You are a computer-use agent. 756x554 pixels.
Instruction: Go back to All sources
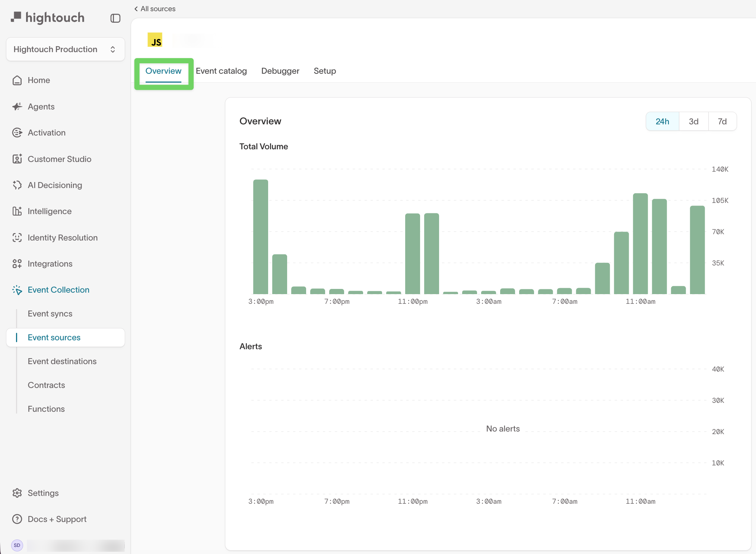[x=155, y=9]
